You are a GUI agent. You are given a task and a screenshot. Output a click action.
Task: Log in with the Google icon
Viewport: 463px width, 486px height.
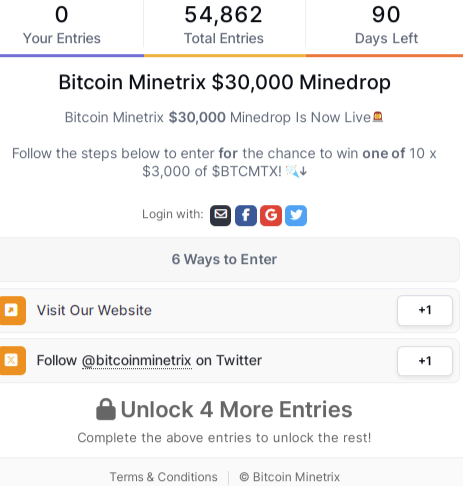(x=271, y=215)
